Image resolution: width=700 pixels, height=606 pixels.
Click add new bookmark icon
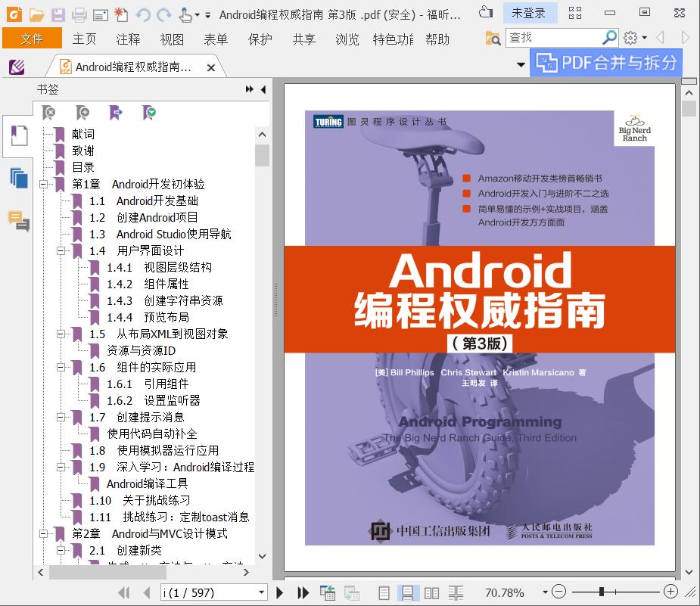[x=82, y=113]
